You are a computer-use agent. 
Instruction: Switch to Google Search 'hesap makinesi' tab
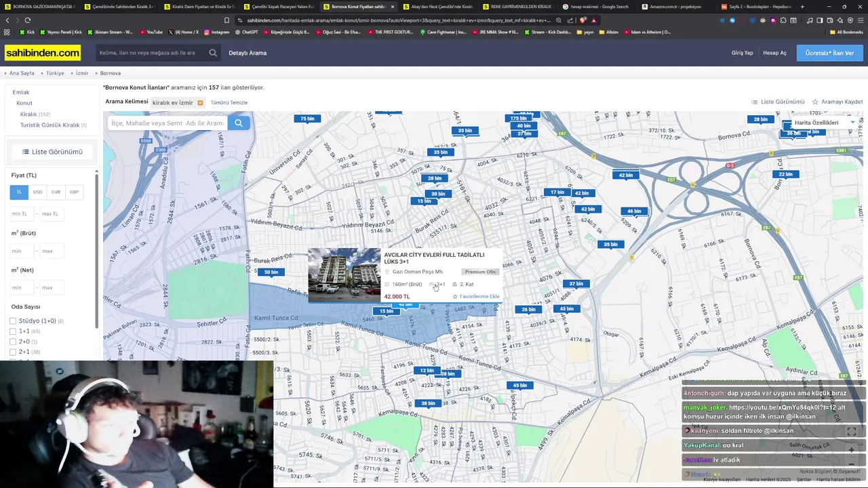[x=595, y=6]
